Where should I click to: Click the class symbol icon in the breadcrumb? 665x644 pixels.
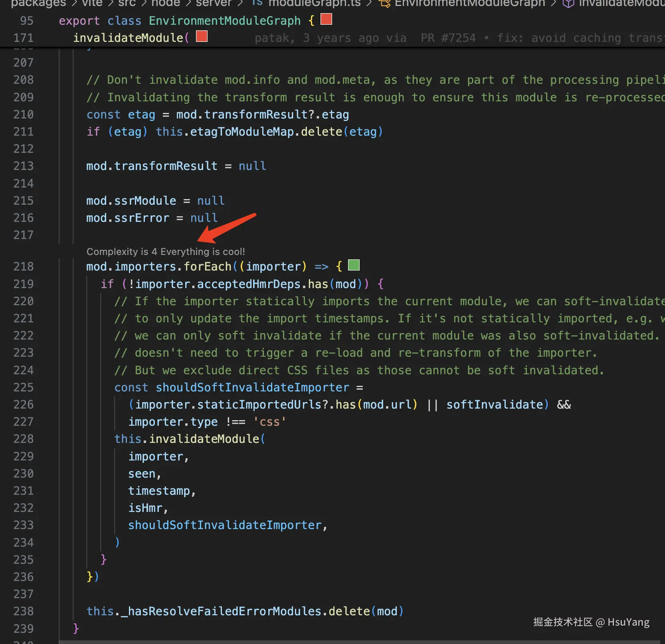pyautogui.click(x=384, y=3)
